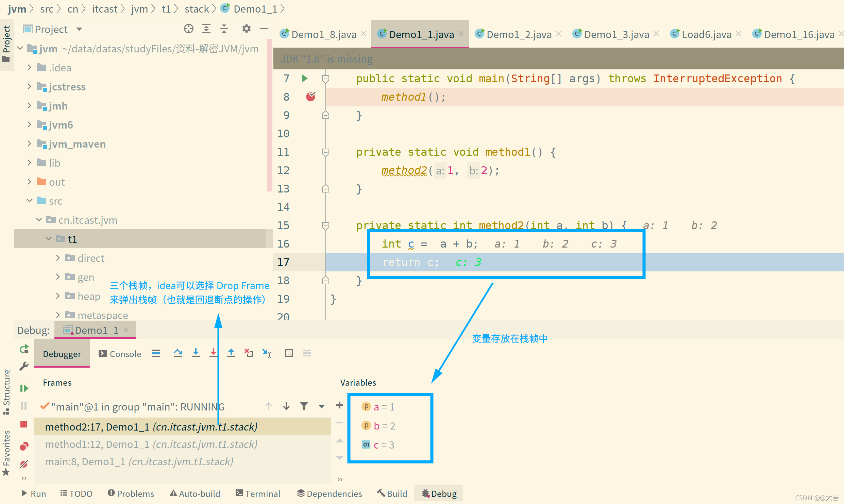
Task: Expand the .idea folder
Action: [x=29, y=67]
